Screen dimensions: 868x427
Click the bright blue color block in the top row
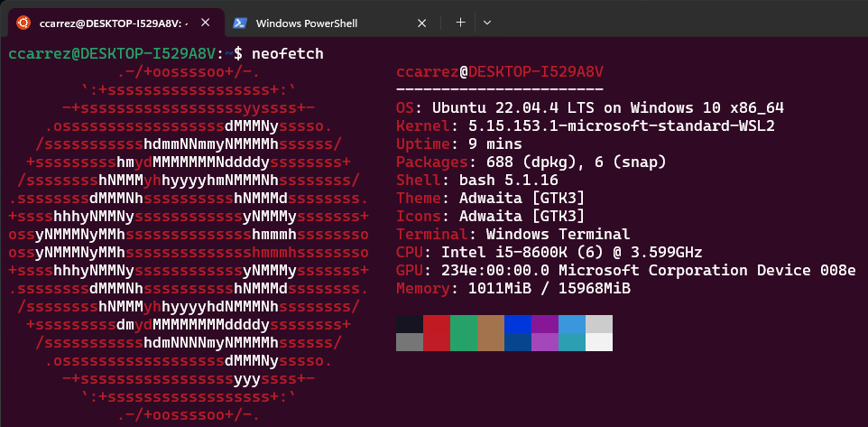518,324
